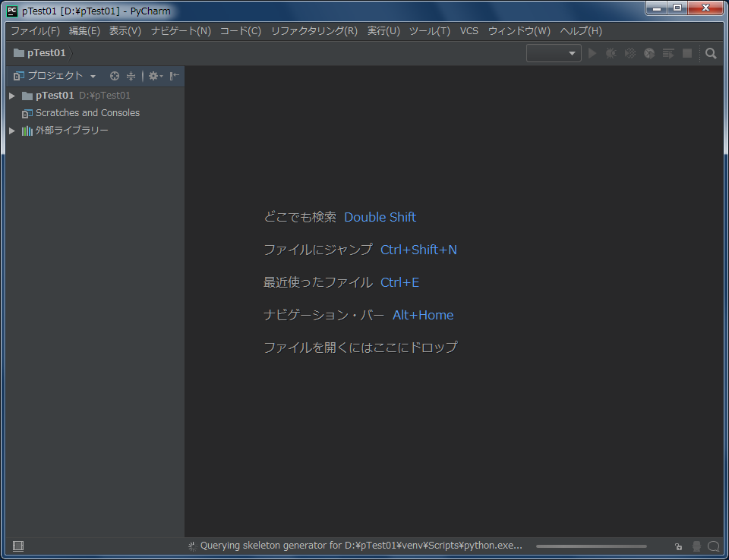This screenshot has height=560, width=729.
Task: Click the Alt+Home shortcut text
Action: 423,315
